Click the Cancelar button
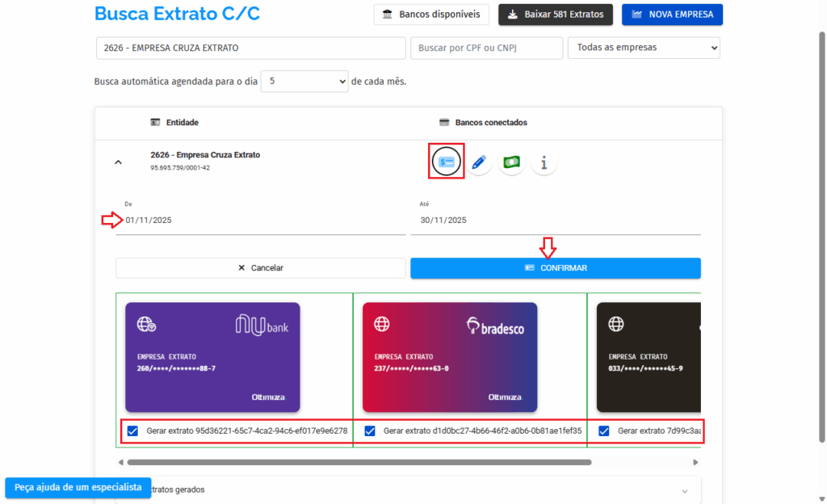The height and width of the screenshot is (504, 827). click(260, 268)
